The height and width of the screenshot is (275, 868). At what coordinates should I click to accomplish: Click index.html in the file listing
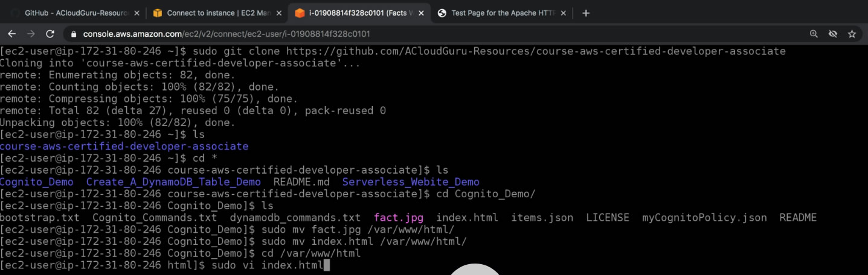click(x=467, y=218)
